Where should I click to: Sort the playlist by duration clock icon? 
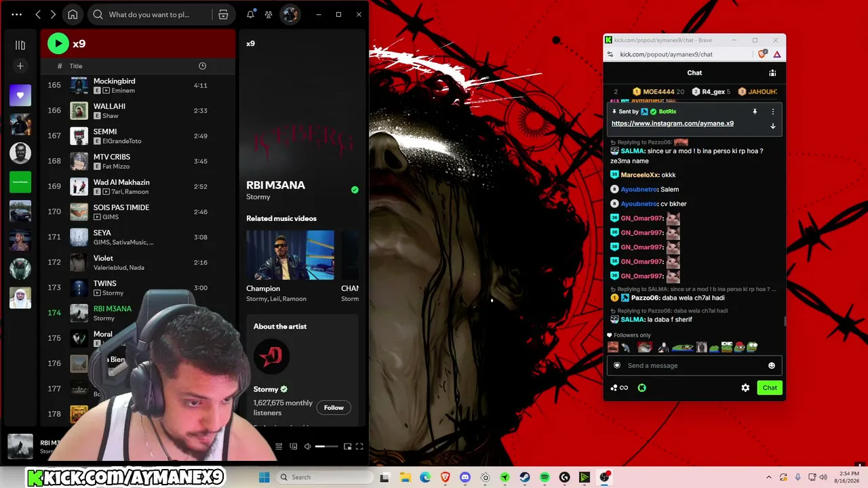tap(202, 66)
